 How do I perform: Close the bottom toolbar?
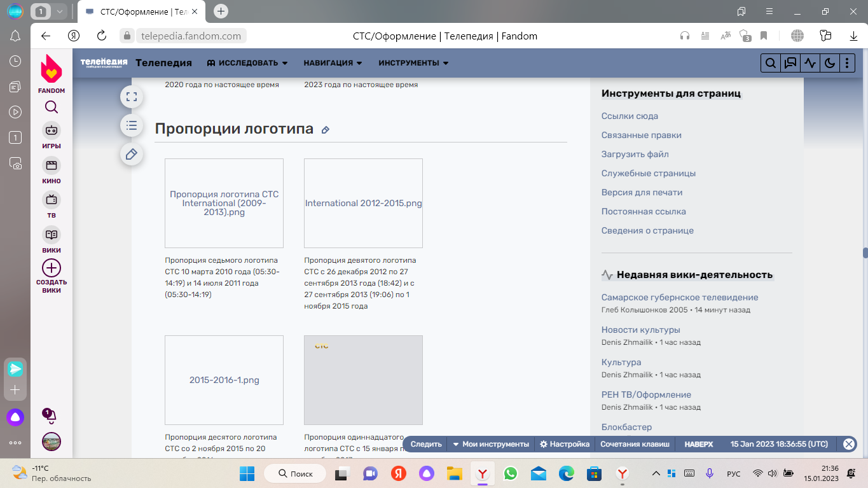pyautogui.click(x=848, y=444)
